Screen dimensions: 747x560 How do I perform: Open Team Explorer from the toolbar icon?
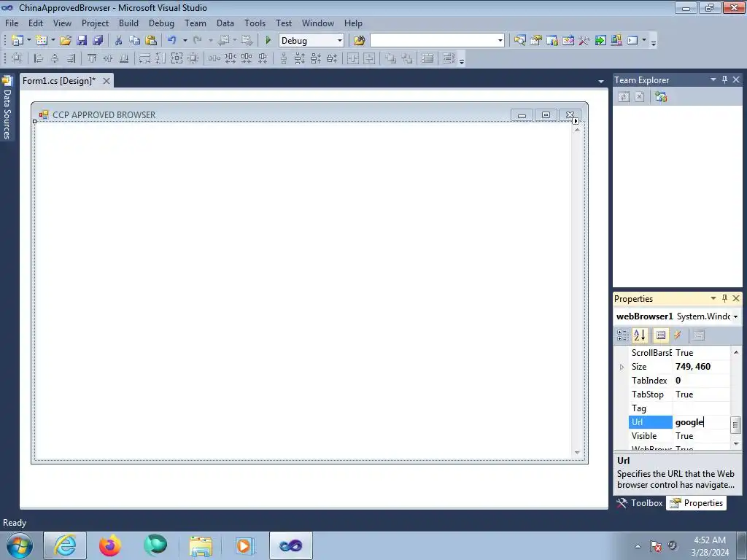coord(552,41)
